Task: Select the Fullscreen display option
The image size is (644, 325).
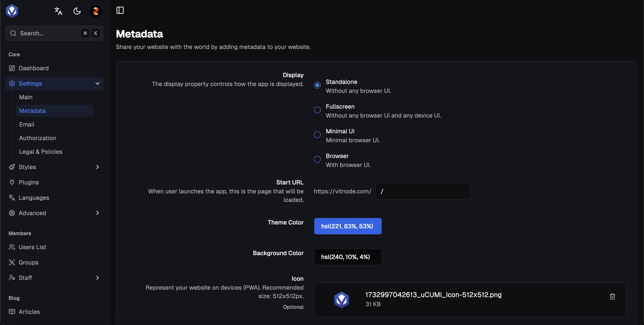Action: [x=317, y=110]
